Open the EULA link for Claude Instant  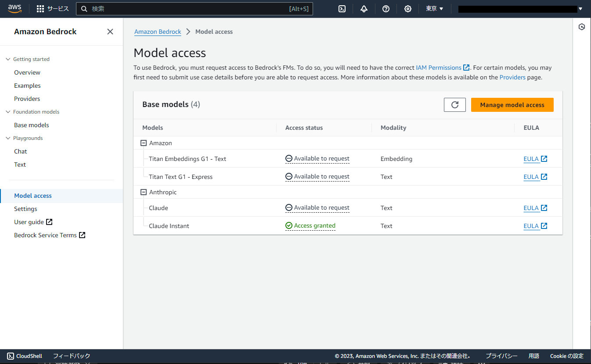point(531,226)
